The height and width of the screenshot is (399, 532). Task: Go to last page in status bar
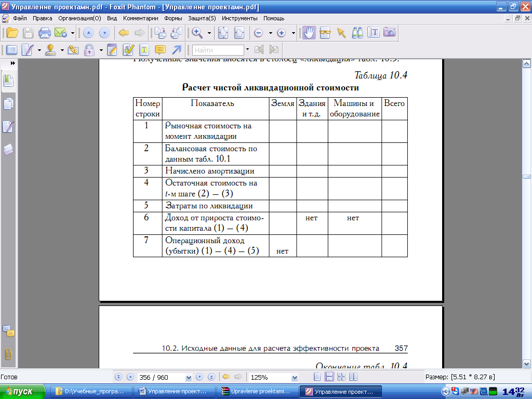tap(211, 377)
